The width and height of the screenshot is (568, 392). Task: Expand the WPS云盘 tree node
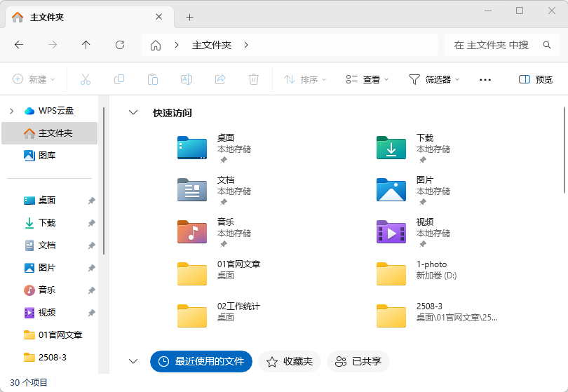point(12,111)
